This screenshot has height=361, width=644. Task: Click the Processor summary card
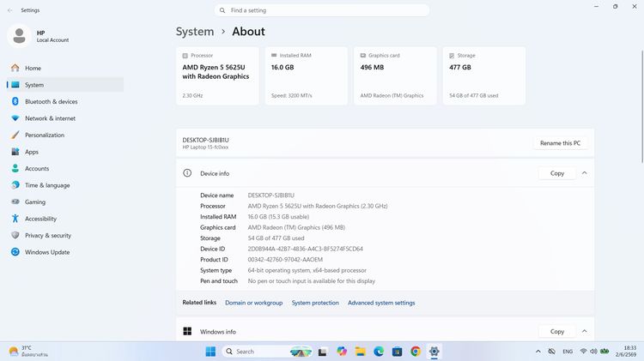pos(217,75)
